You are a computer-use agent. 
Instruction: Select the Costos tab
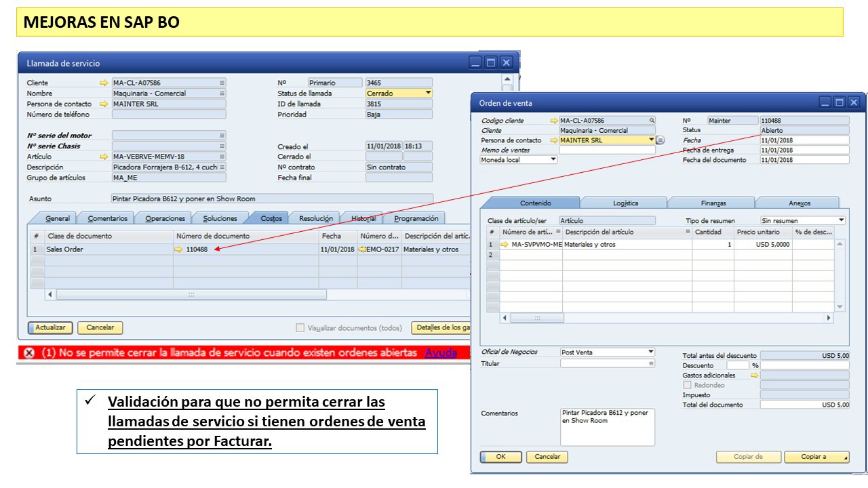tap(271, 218)
